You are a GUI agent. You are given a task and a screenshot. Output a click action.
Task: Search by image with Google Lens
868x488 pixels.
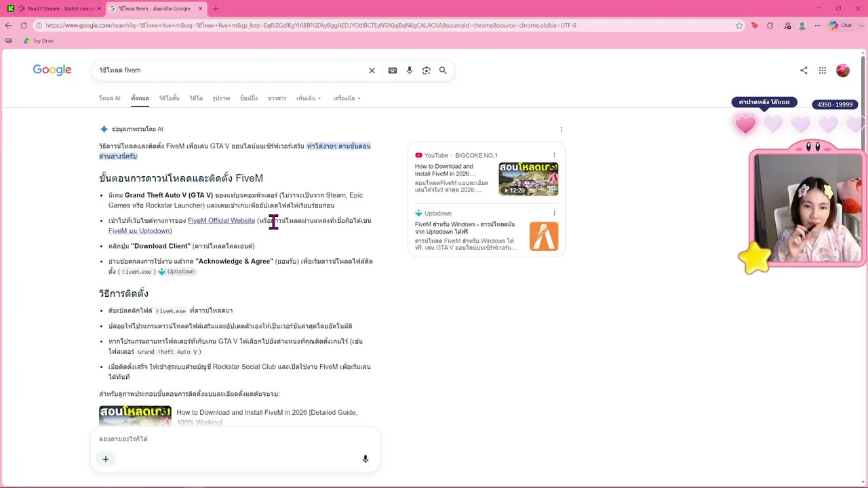(427, 70)
